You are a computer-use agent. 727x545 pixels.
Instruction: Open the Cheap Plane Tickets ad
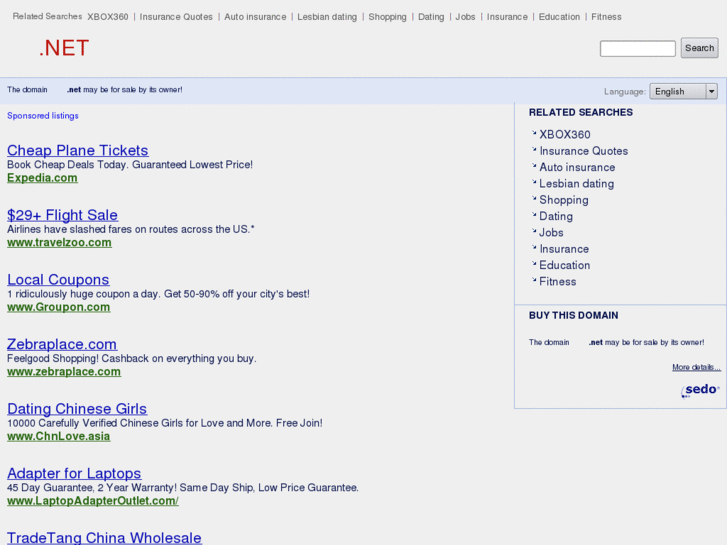click(77, 150)
